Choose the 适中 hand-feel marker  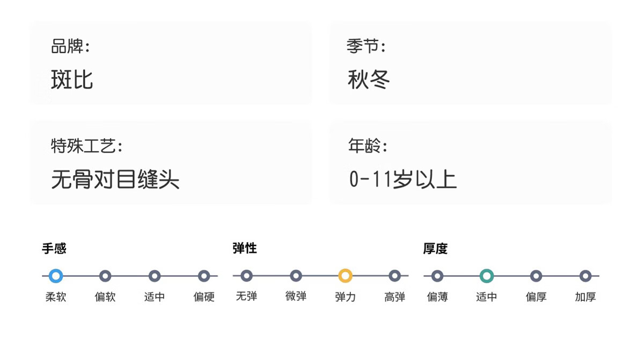155,276
